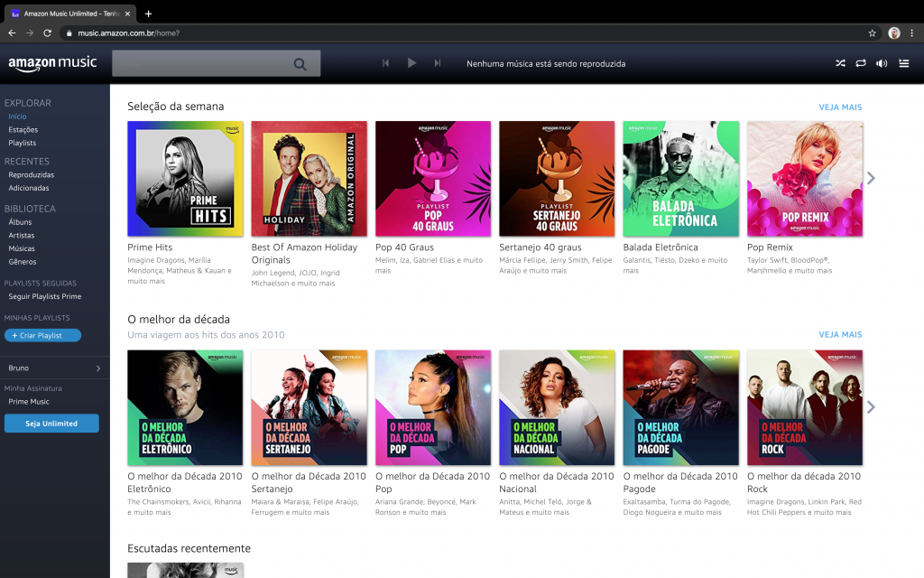Open the Pop Remix playlist cover

[x=805, y=179]
